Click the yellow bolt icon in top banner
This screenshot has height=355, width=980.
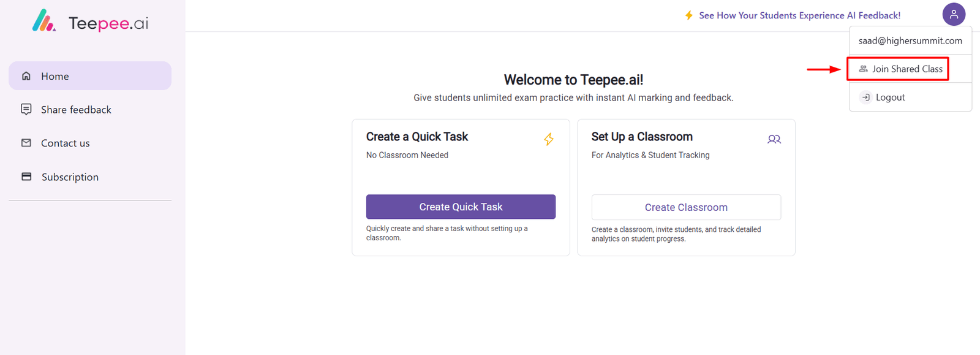(x=689, y=15)
